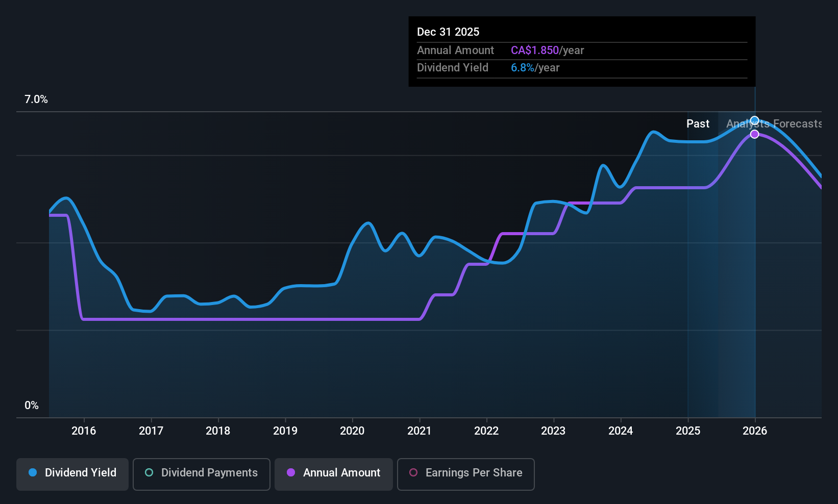This screenshot has height=504, width=838.
Task: Click the 2024 x-axis label
Action: [x=621, y=431]
